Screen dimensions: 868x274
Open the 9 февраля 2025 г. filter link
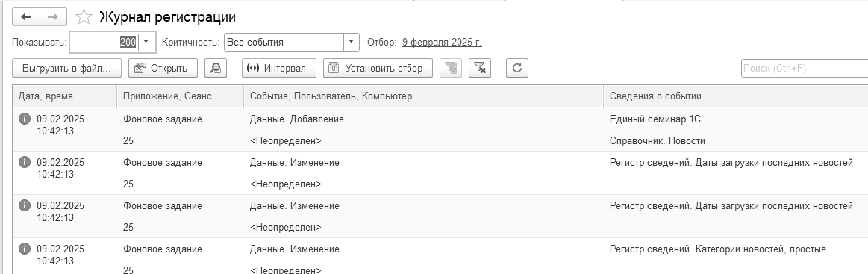point(442,42)
